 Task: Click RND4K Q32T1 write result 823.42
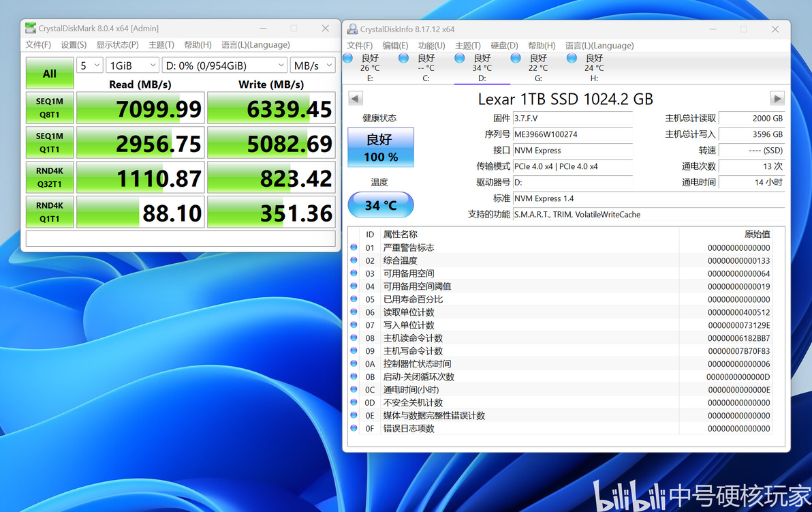click(271, 177)
